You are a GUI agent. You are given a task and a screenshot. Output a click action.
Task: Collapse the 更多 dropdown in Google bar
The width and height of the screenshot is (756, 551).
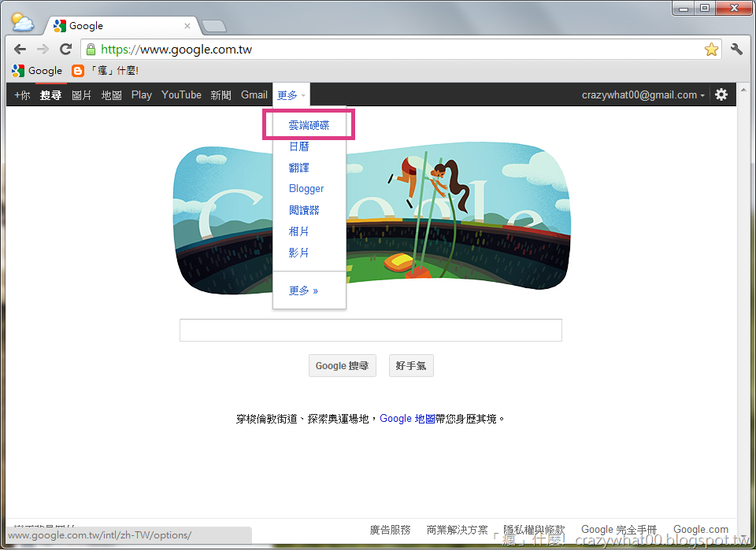tap(291, 95)
